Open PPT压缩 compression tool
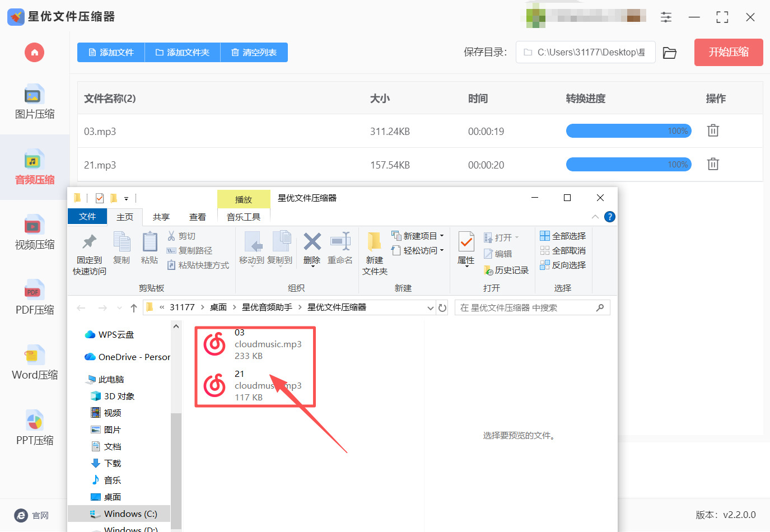Image resolution: width=770 pixels, height=532 pixels. coord(35,428)
